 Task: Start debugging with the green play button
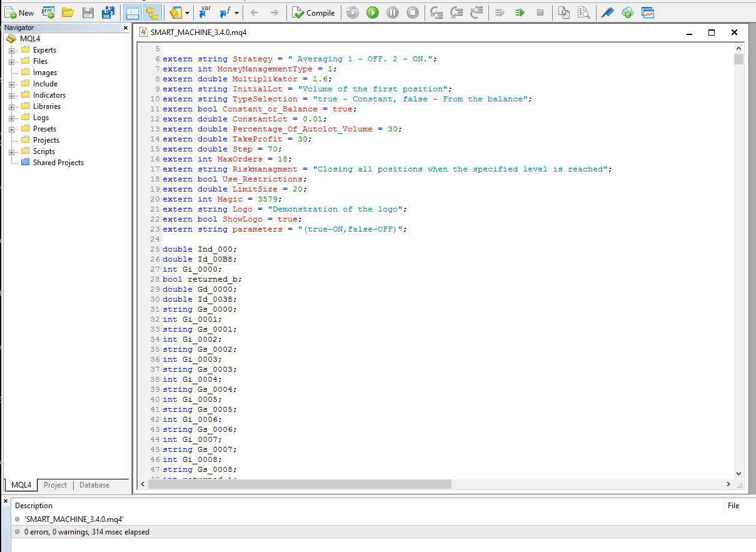[373, 13]
